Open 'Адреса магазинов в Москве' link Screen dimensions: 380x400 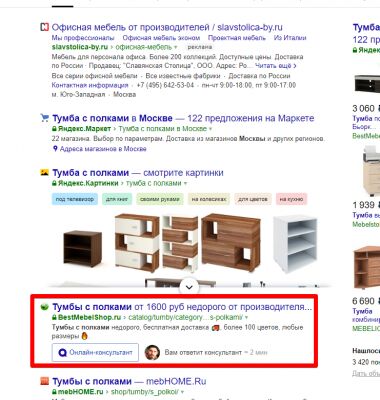[103, 149]
